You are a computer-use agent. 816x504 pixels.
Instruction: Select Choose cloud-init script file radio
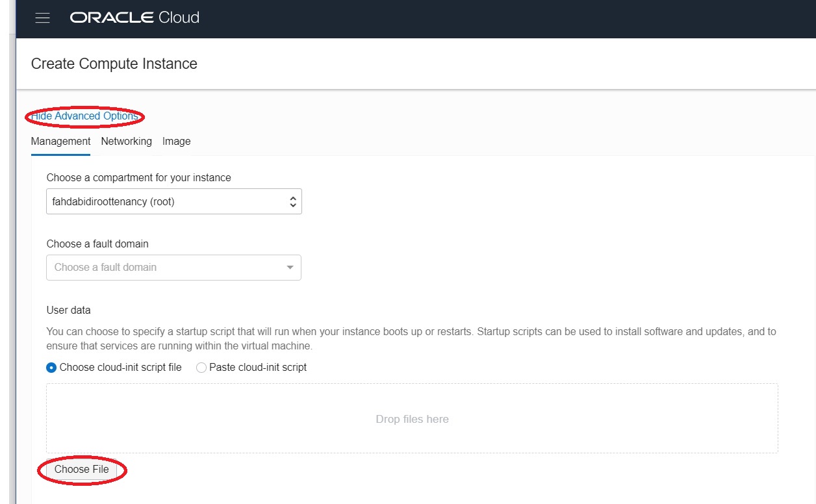52,368
